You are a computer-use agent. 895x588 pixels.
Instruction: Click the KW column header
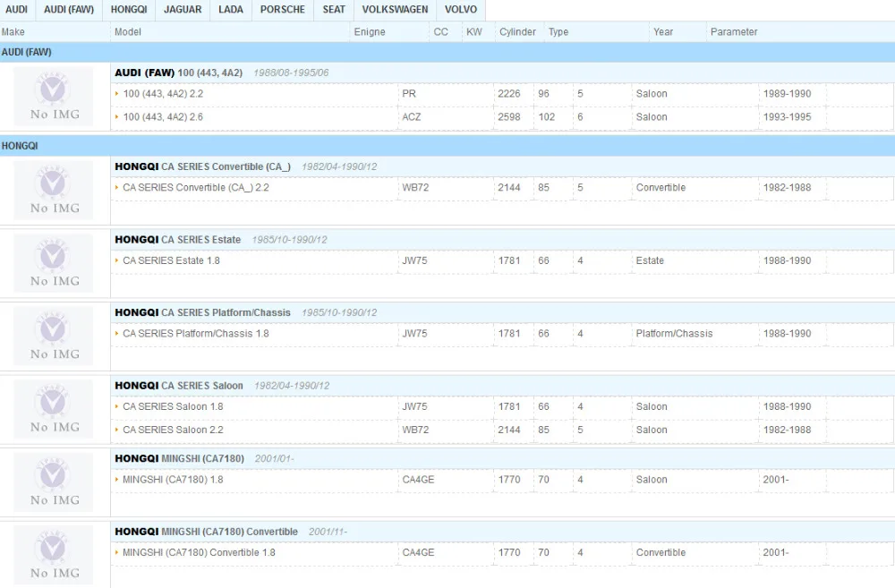click(473, 32)
